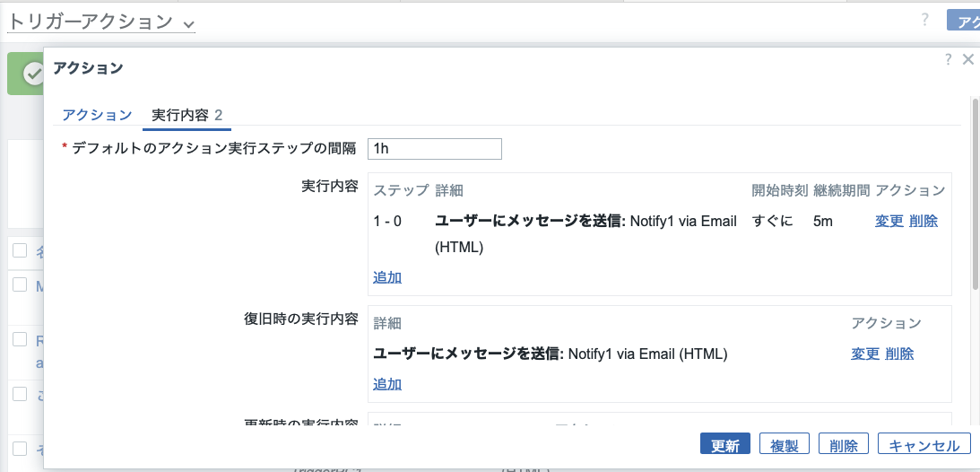Tick the bottom checkbox in the background list
The width and height of the screenshot is (980, 472).
point(20,449)
